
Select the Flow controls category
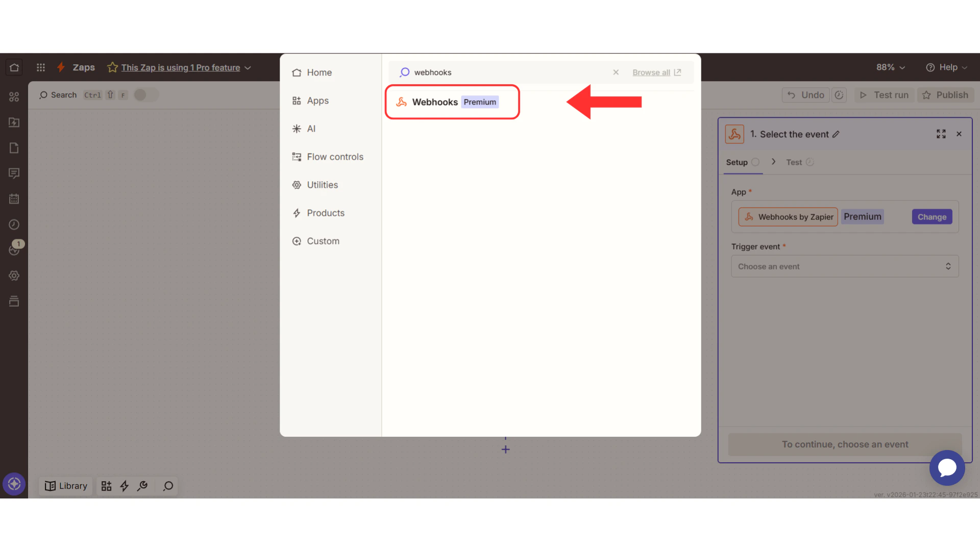335,157
